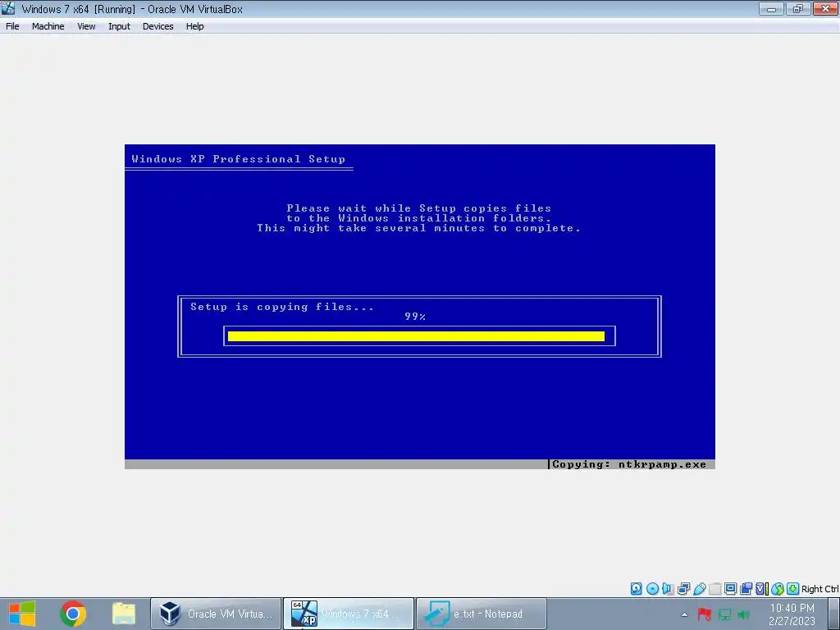This screenshot has height=630, width=840.
Task: Click the optical drive status icon
Action: (x=652, y=589)
